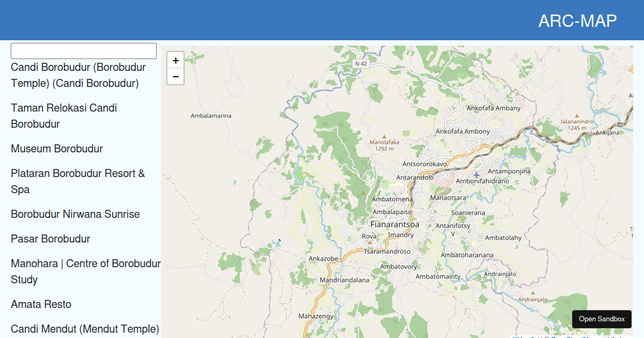Zoom in on the map
Viewport: 644px width, 338px height.
[x=175, y=61]
